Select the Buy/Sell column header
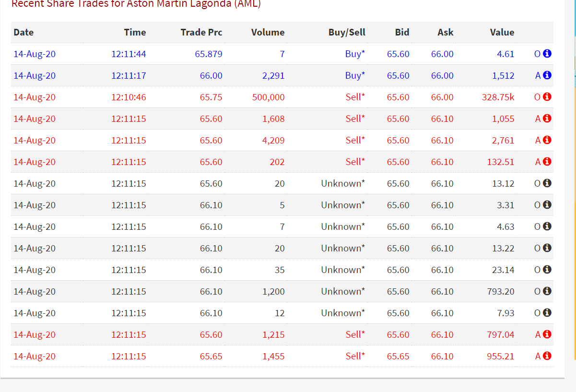The width and height of the screenshot is (576, 392). pos(347,33)
